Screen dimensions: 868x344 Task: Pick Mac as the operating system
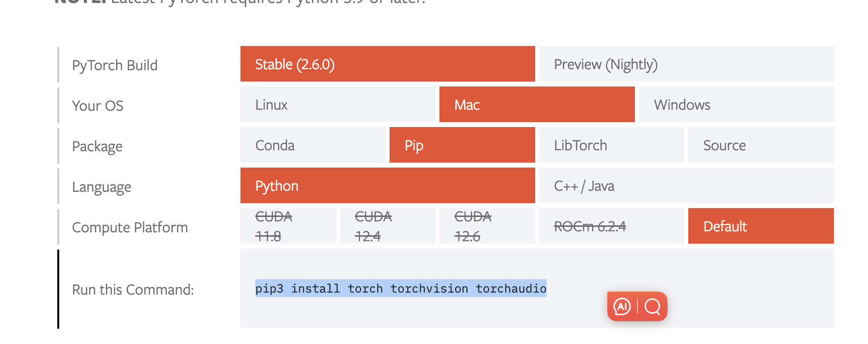click(x=537, y=105)
